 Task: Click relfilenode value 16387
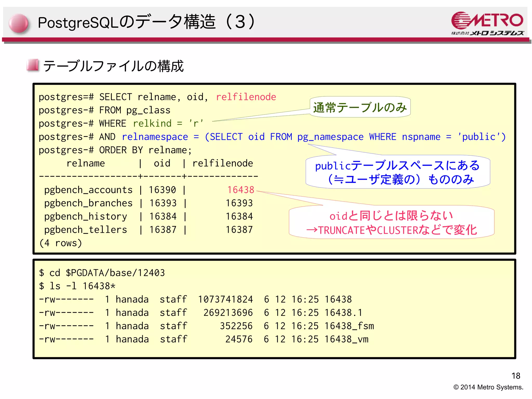(239, 230)
